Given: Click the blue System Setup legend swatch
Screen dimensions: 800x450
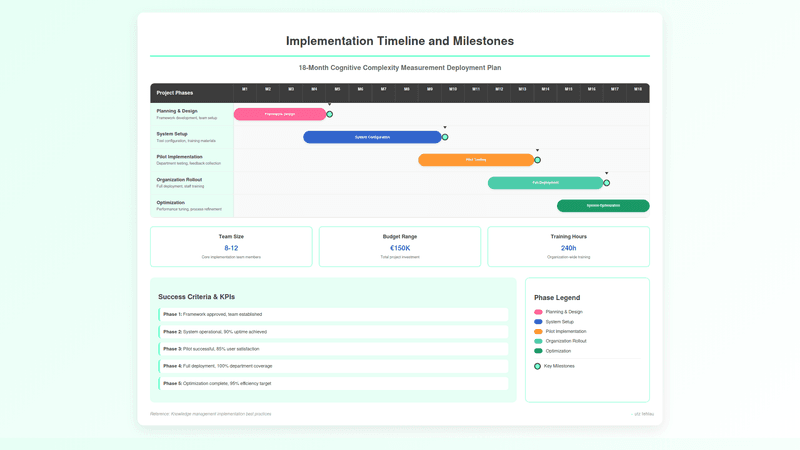Looking at the screenshot, I should [x=538, y=322].
